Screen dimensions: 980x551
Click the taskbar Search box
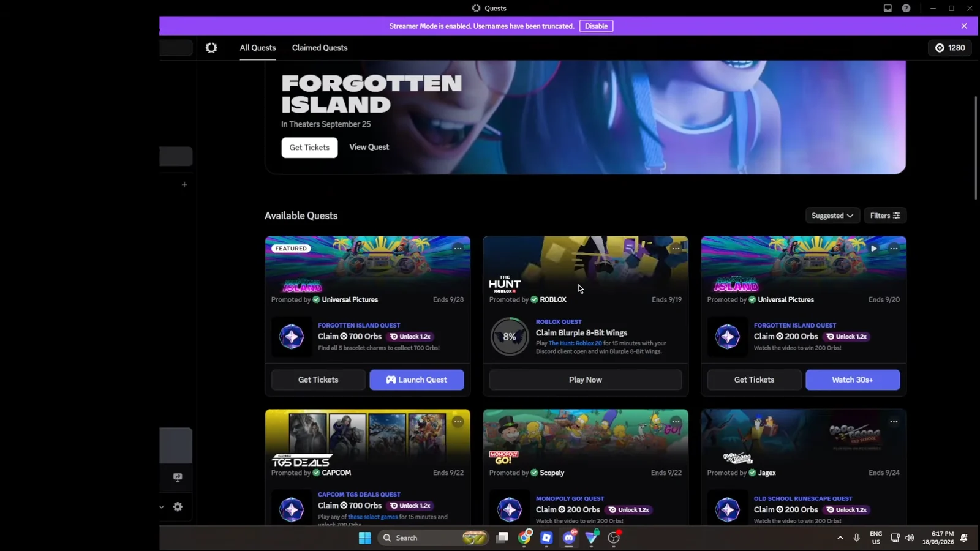point(433,538)
